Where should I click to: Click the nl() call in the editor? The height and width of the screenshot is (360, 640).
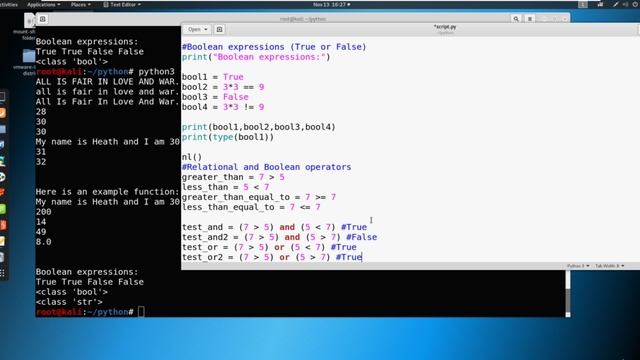click(x=192, y=157)
